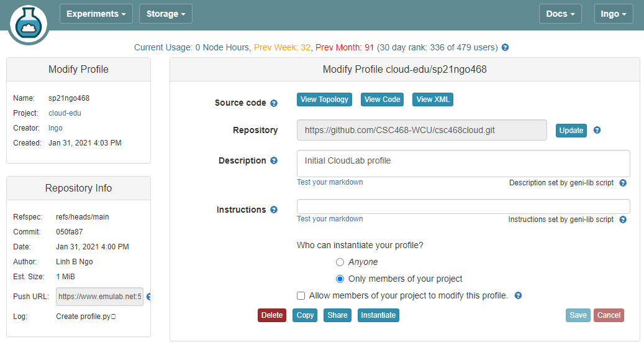Click help icon after Current Usage stats

click(x=505, y=48)
